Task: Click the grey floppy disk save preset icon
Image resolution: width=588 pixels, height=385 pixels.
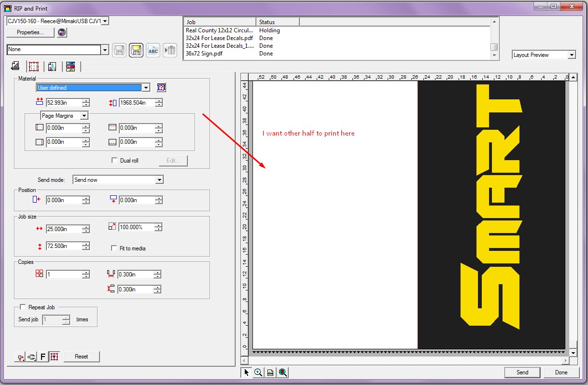Action: click(x=119, y=50)
